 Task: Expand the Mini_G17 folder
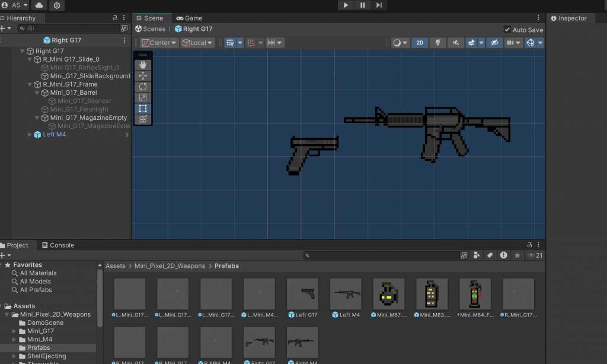click(14, 331)
